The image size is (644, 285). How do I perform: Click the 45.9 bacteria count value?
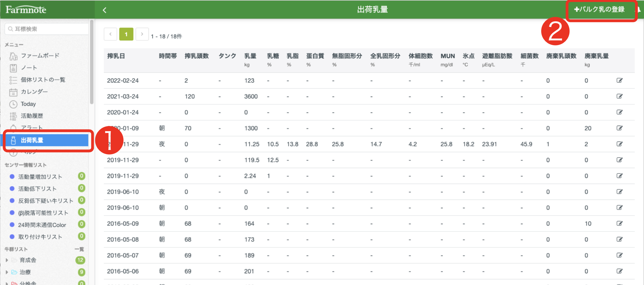[x=526, y=144]
